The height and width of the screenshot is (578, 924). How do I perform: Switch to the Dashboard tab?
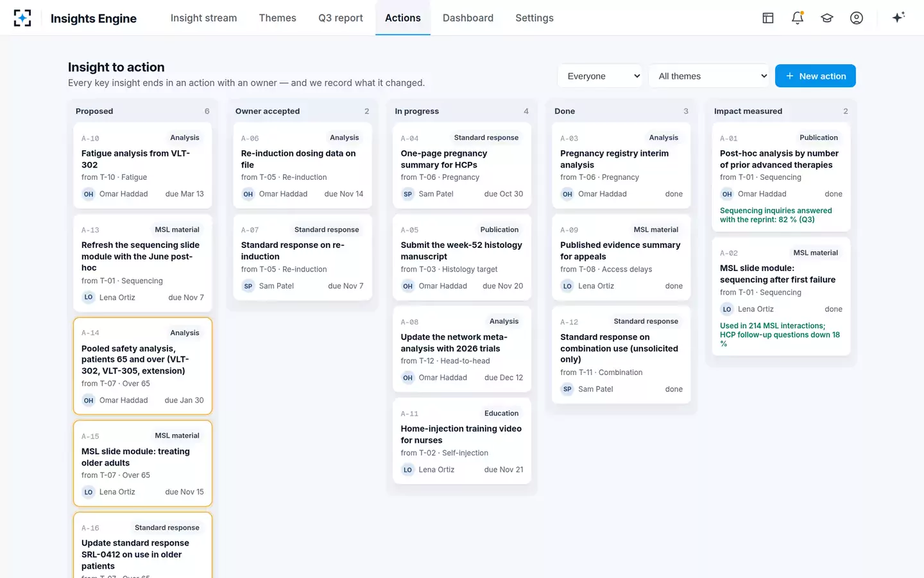coord(468,18)
